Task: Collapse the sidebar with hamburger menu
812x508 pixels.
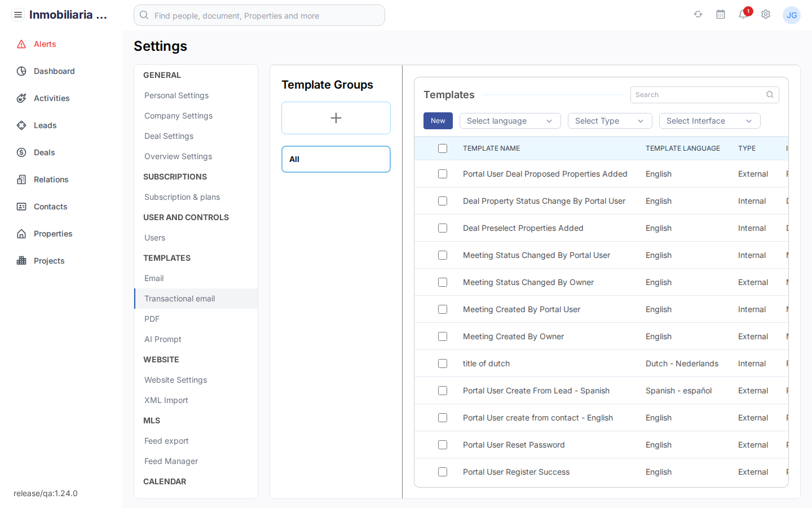Action: coord(18,14)
